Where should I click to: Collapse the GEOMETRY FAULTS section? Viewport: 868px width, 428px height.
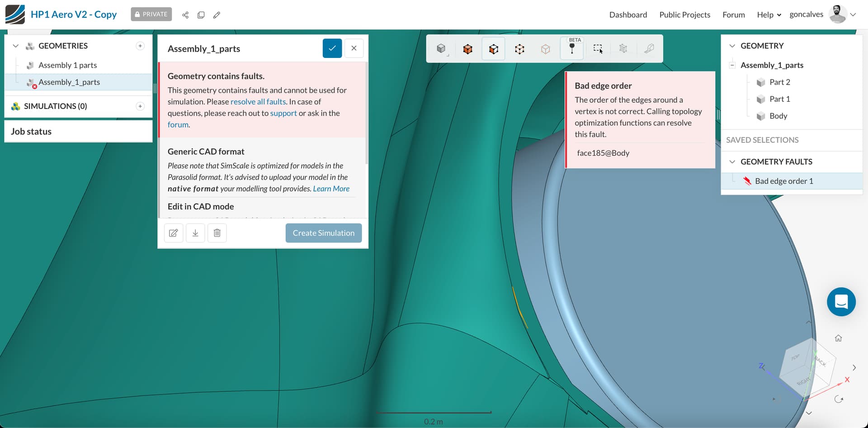732,162
